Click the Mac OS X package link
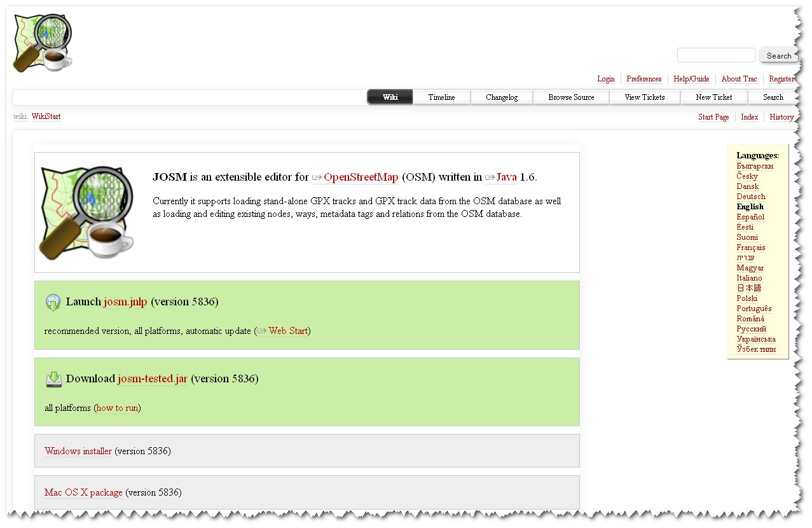 (83, 492)
